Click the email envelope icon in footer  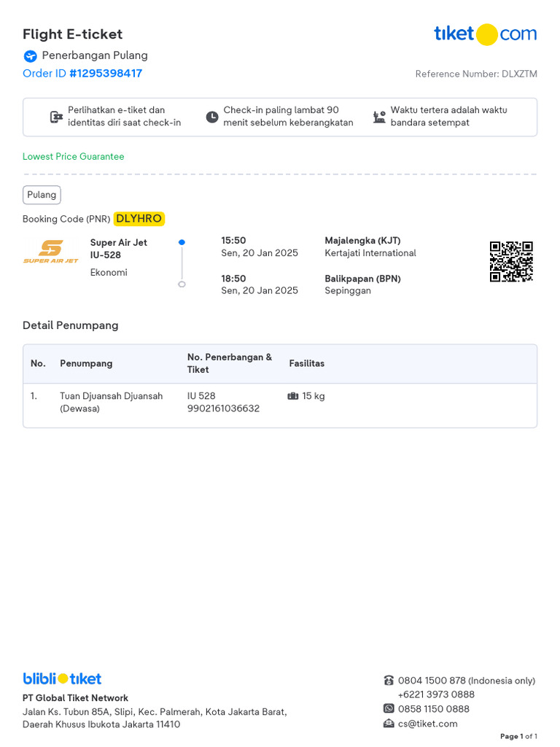click(389, 724)
